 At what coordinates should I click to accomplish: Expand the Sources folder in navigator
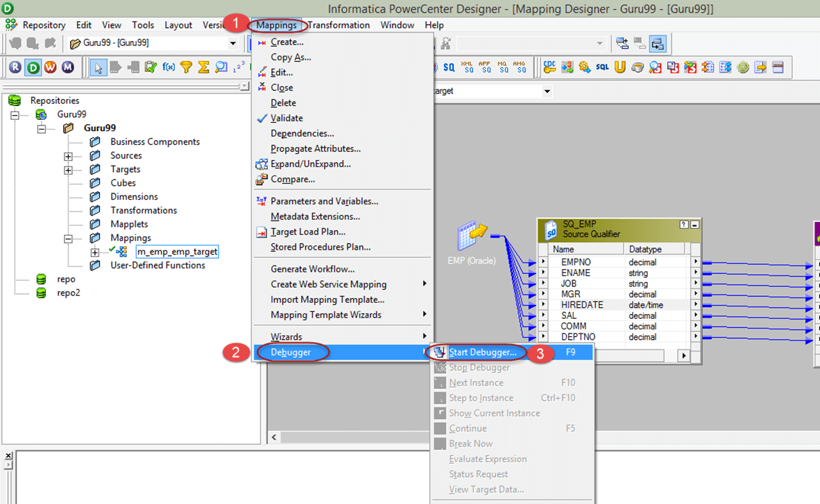coord(68,156)
